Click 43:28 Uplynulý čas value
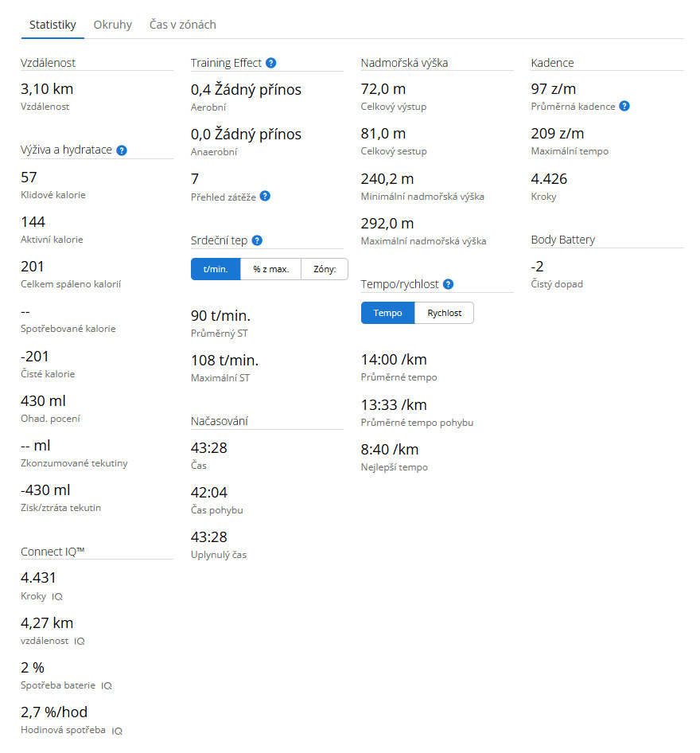Screen dimensions: 700x753 [x=209, y=537]
